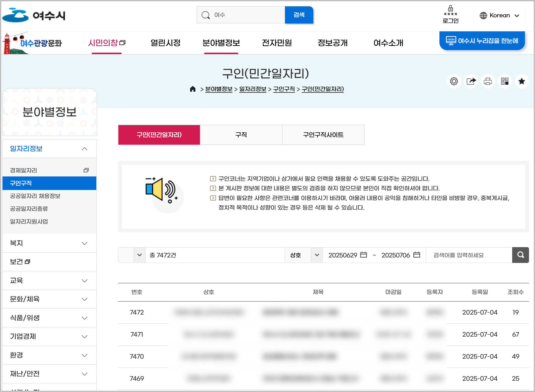535x392 pixels.
Task: Click the home icon in breadcrumb
Action: (193, 89)
